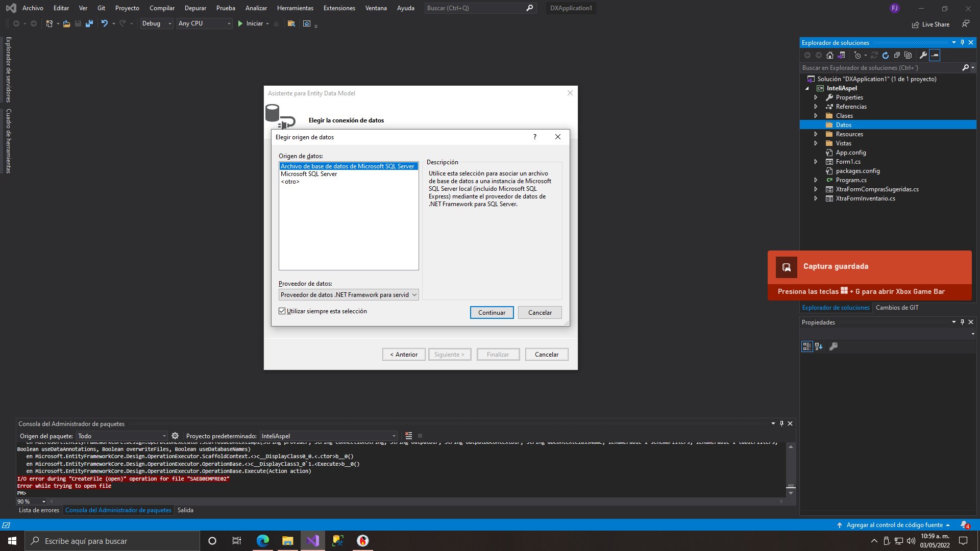980x551 pixels.
Task: Switch to the Salida tab
Action: (x=185, y=510)
